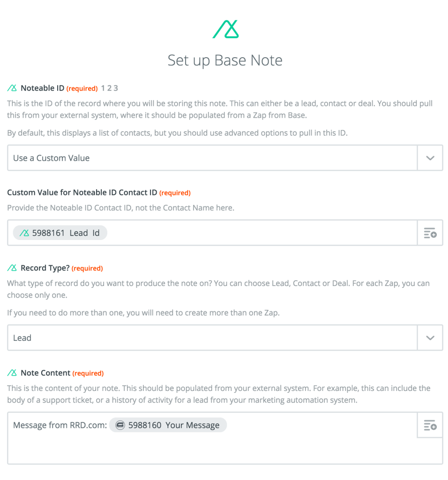The height and width of the screenshot is (480, 448).
Task: Click Base icon beside Record Type label
Action: pyautogui.click(x=12, y=268)
